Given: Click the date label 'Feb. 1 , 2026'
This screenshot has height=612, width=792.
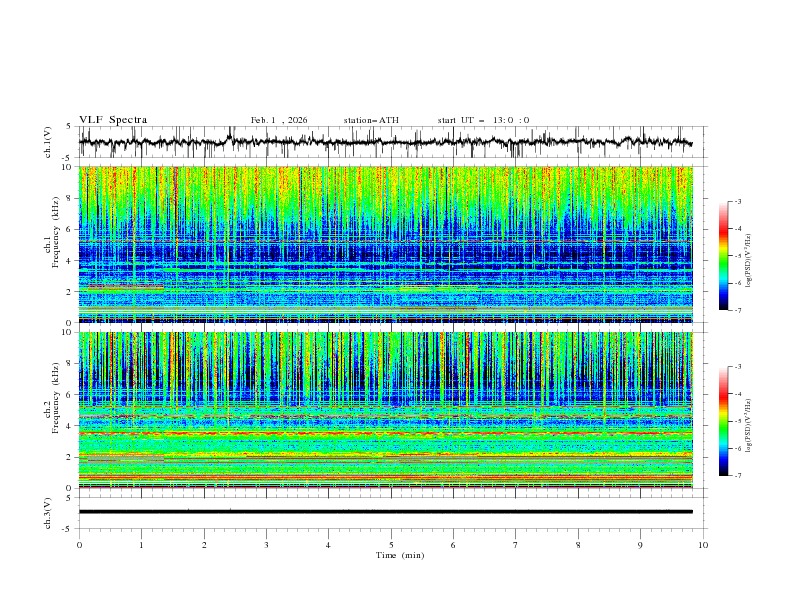Looking at the screenshot, I should click(x=279, y=120).
